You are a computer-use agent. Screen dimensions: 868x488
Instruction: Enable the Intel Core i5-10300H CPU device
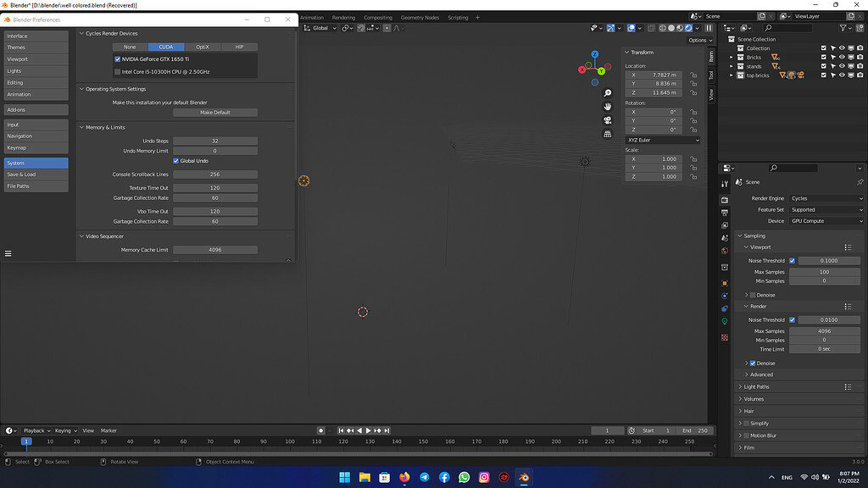point(117,72)
